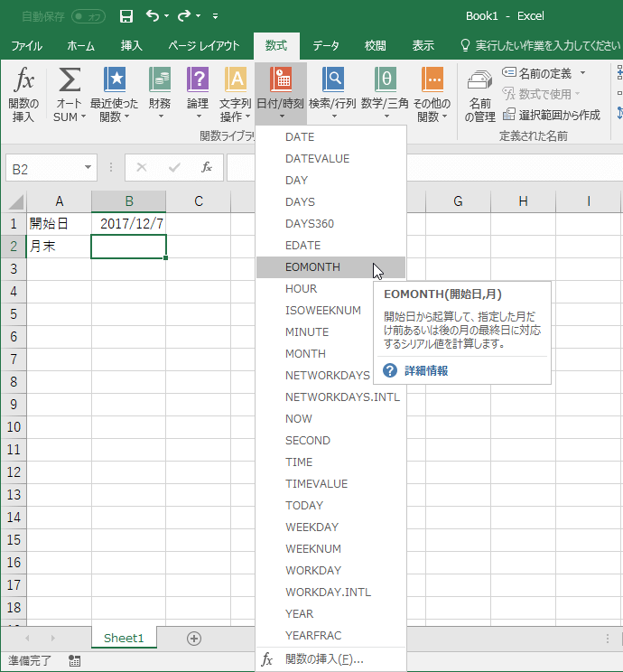
Task: Click the Date/Time (日付/時刻) functions icon
Action: pos(281,79)
